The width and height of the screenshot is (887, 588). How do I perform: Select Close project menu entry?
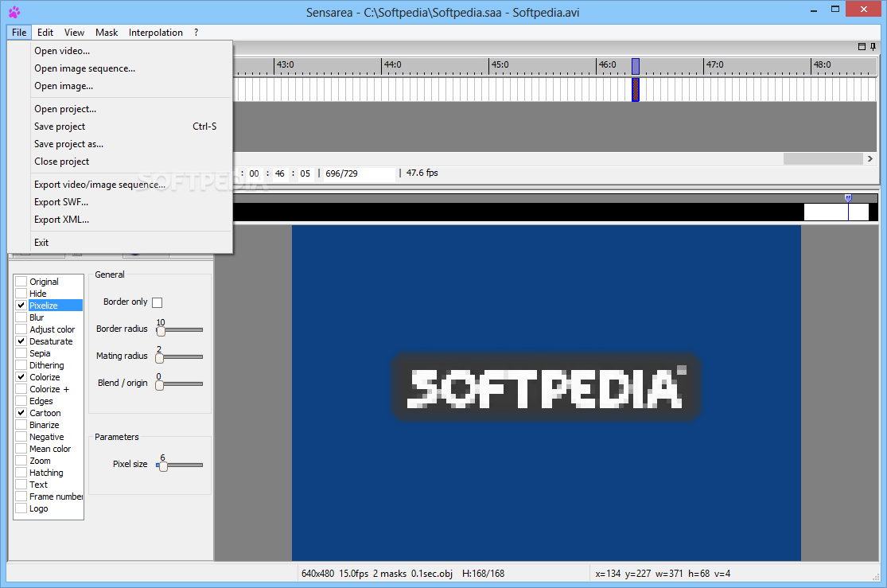(120, 162)
